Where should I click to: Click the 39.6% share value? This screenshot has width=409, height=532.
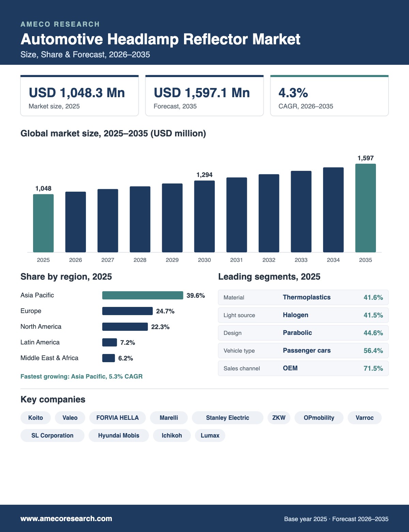(196, 295)
